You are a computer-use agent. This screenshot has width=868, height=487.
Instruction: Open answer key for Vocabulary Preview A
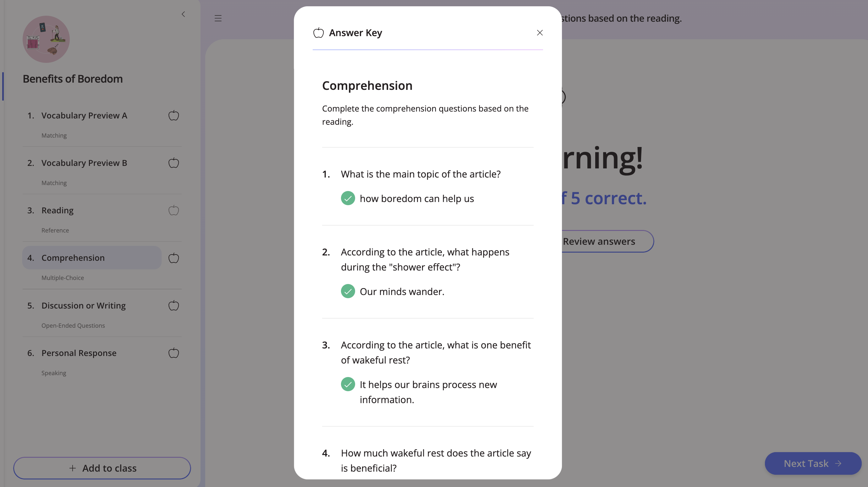(x=173, y=116)
